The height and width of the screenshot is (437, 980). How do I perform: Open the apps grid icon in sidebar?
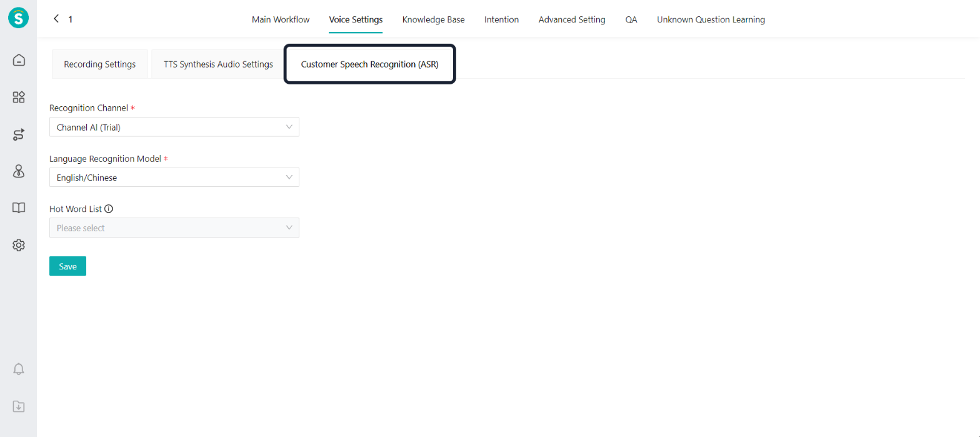19,97
